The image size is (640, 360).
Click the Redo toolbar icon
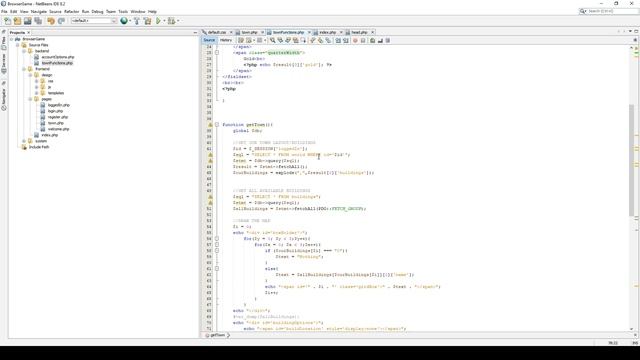point(61,21)
